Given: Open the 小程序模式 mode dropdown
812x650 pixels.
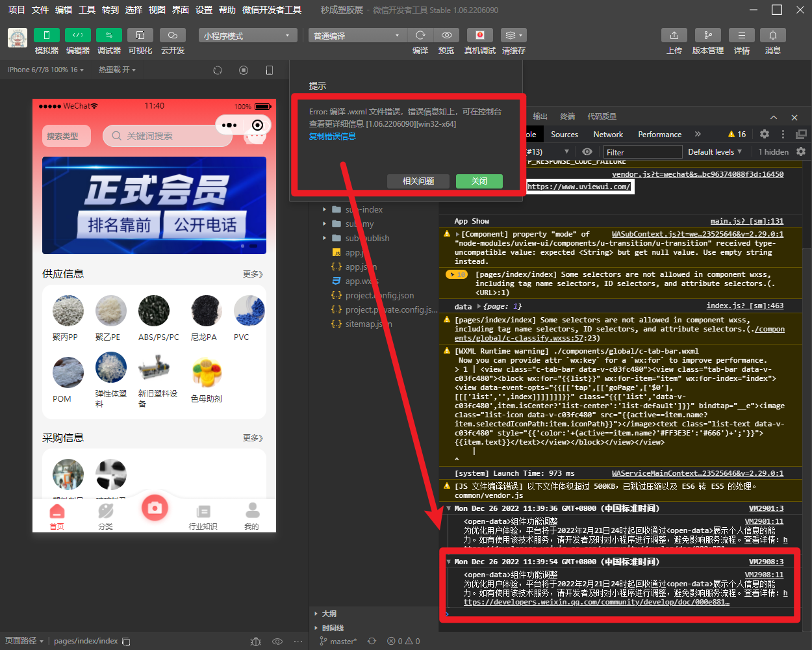Looking at the screenshot, I should [x=248, y=35].
